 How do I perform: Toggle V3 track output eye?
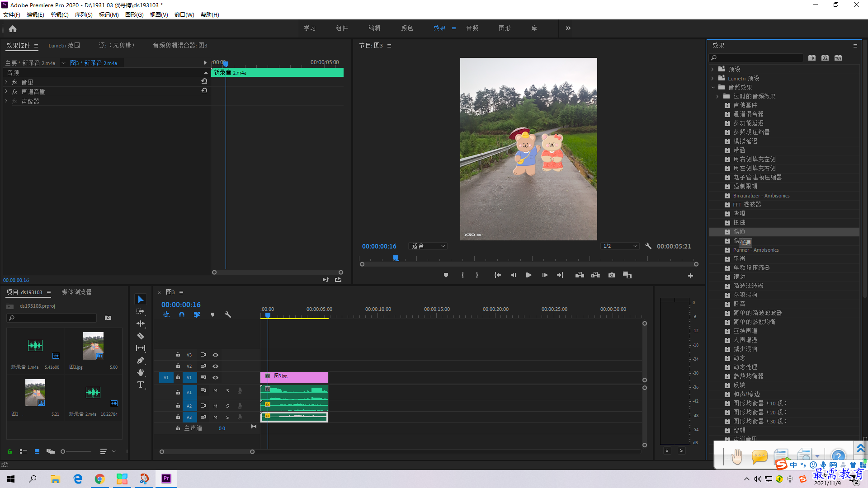coord(216,355)
